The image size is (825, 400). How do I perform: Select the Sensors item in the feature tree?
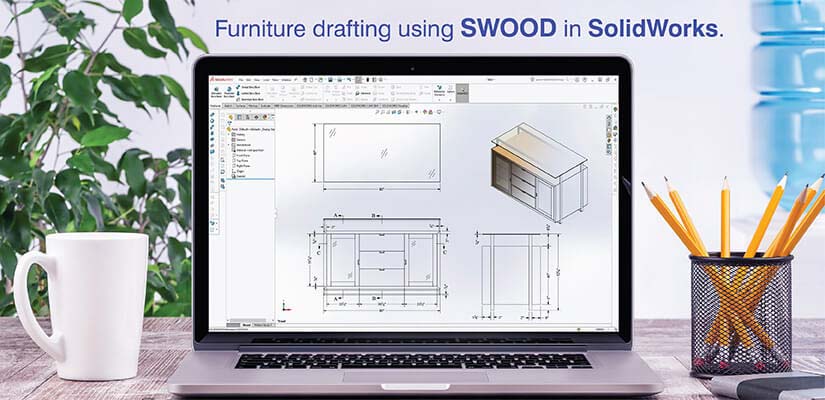(x=240, y=140)
